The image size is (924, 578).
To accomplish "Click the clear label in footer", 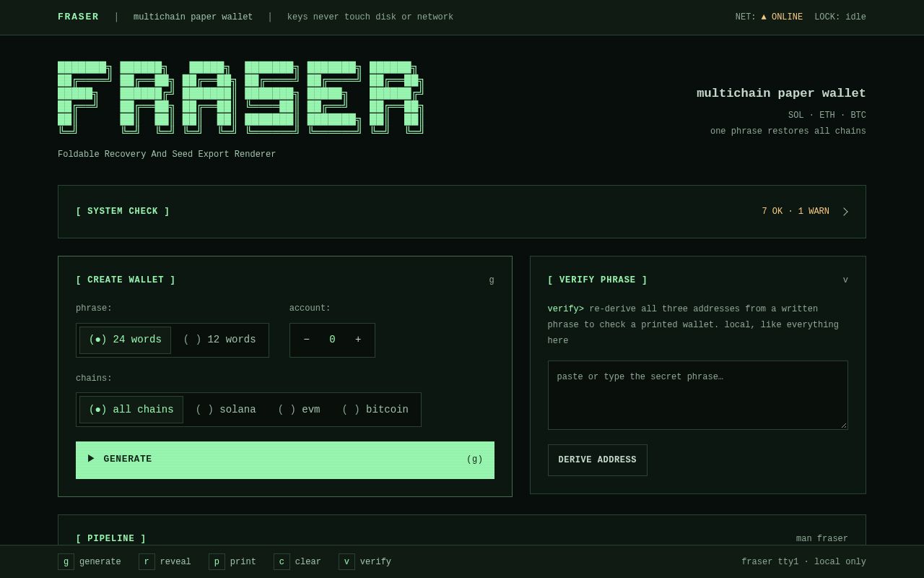I will (x=308, y=562).
